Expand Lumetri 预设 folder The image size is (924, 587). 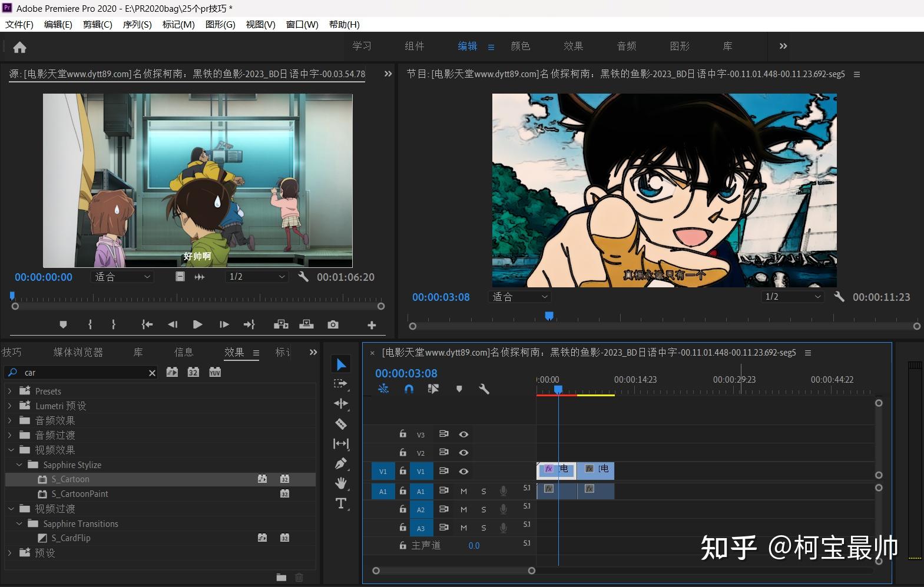coord(9,406)
